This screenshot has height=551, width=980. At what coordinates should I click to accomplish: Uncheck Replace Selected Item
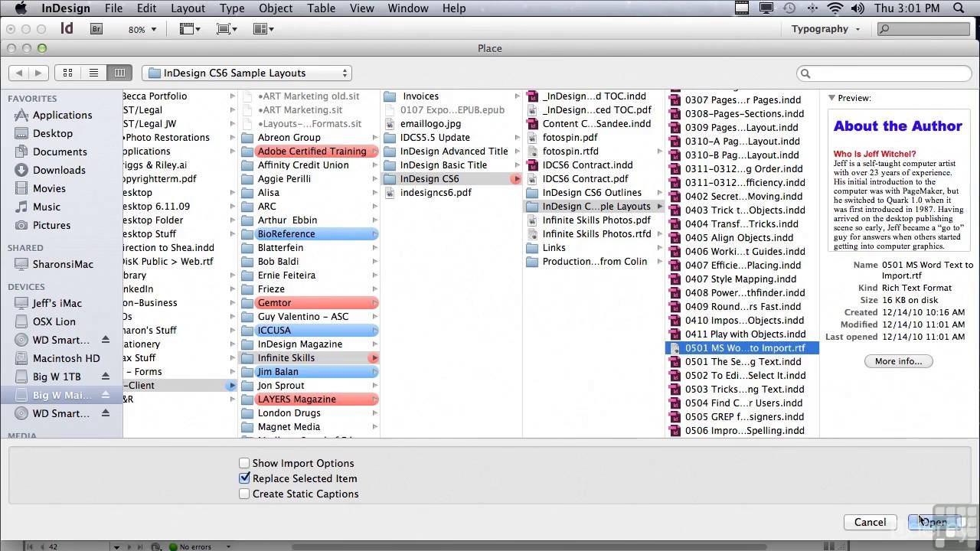coord(244,478)
